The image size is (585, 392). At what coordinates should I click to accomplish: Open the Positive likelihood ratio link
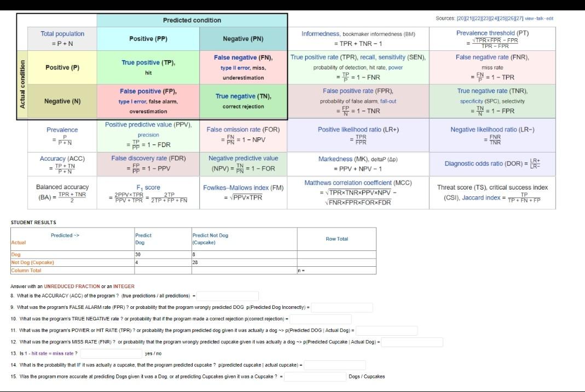pos(349,130)
